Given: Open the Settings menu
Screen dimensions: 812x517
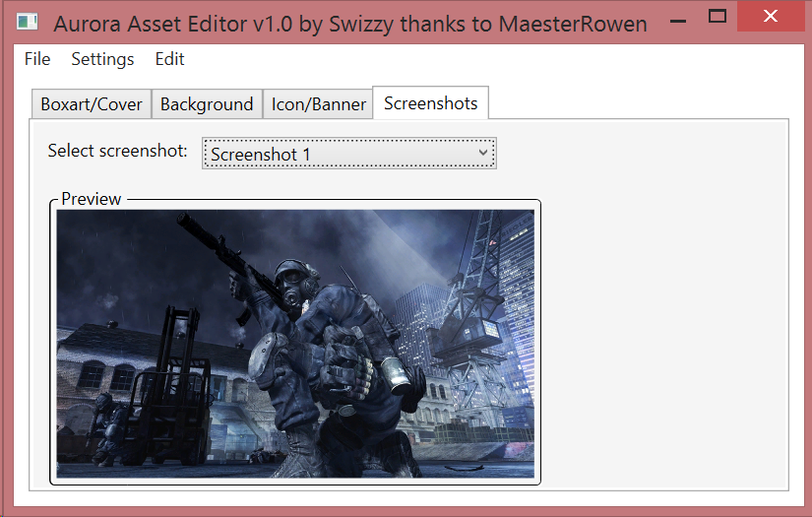Looking at the screenshot, I should click(x=102, y=59).
